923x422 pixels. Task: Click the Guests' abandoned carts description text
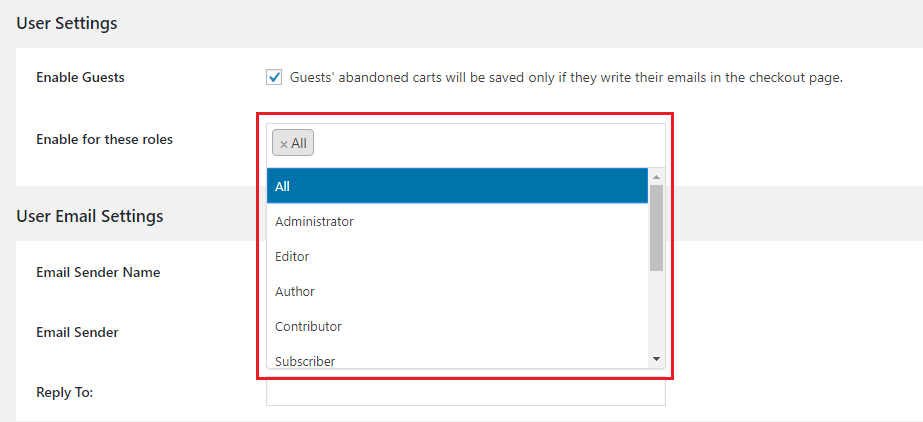tap(566, 77)
